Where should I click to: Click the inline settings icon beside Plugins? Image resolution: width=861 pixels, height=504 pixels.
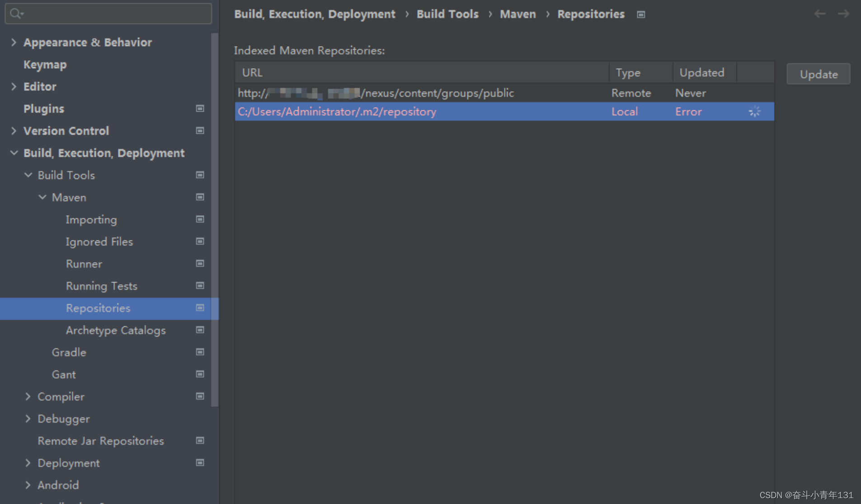[x=199, y=108]
